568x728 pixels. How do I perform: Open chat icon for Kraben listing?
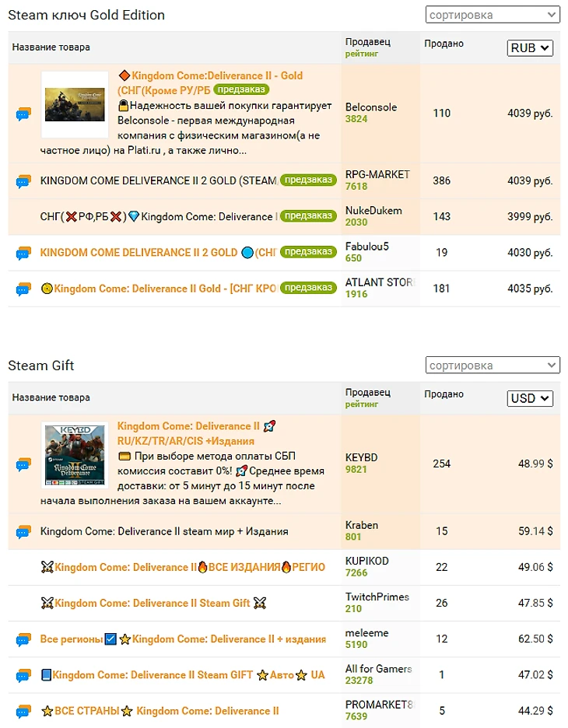coord(23,531)
